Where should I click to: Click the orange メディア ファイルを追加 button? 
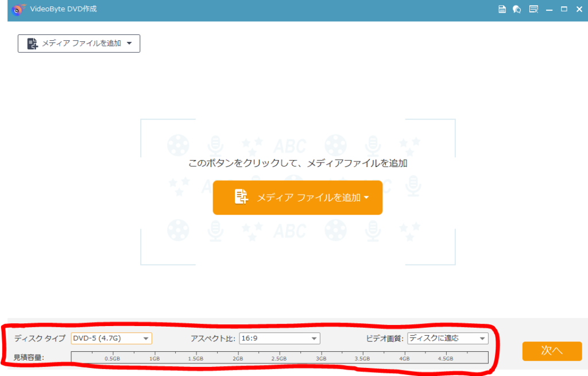[x=297, y=197]
